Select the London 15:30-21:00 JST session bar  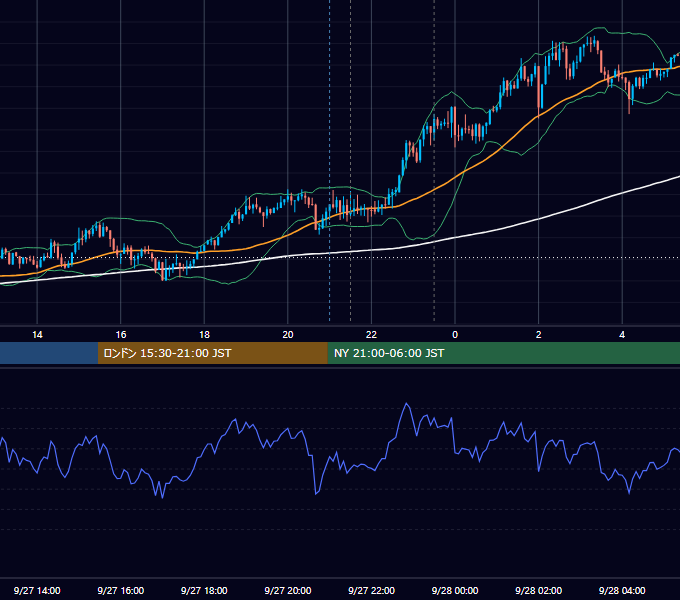click(212, 353)
